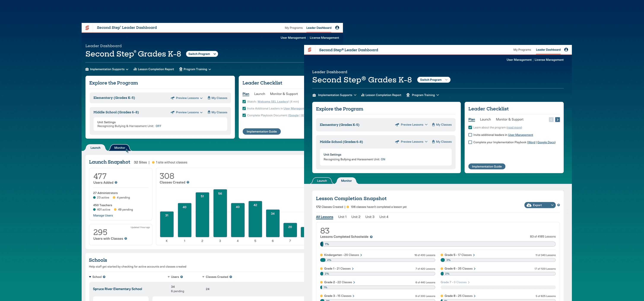Click Implementation Guide button in right window

point(487,166)
